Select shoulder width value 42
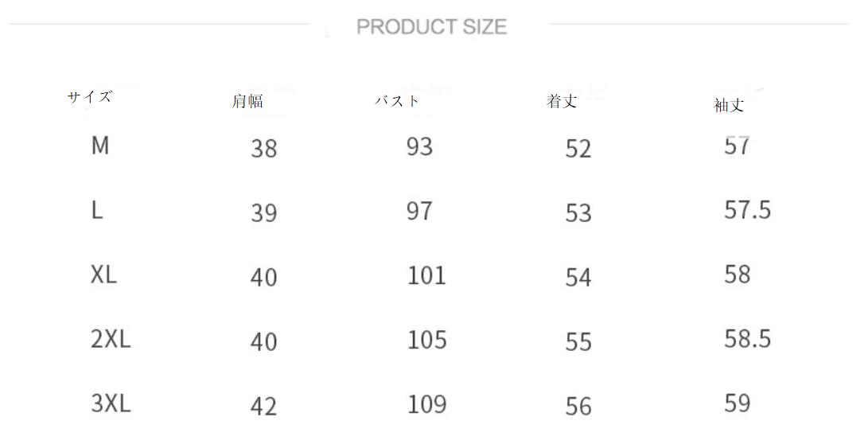 (x=263, y=407)
